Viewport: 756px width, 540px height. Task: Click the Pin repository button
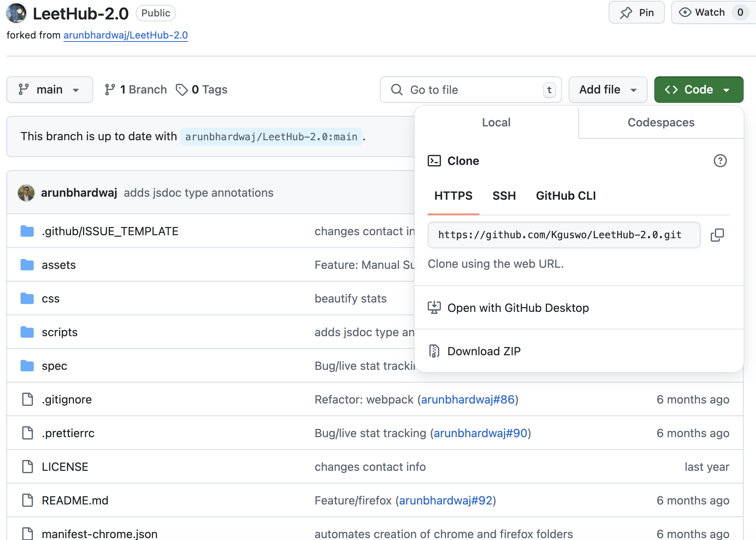[x=636, y=13]
